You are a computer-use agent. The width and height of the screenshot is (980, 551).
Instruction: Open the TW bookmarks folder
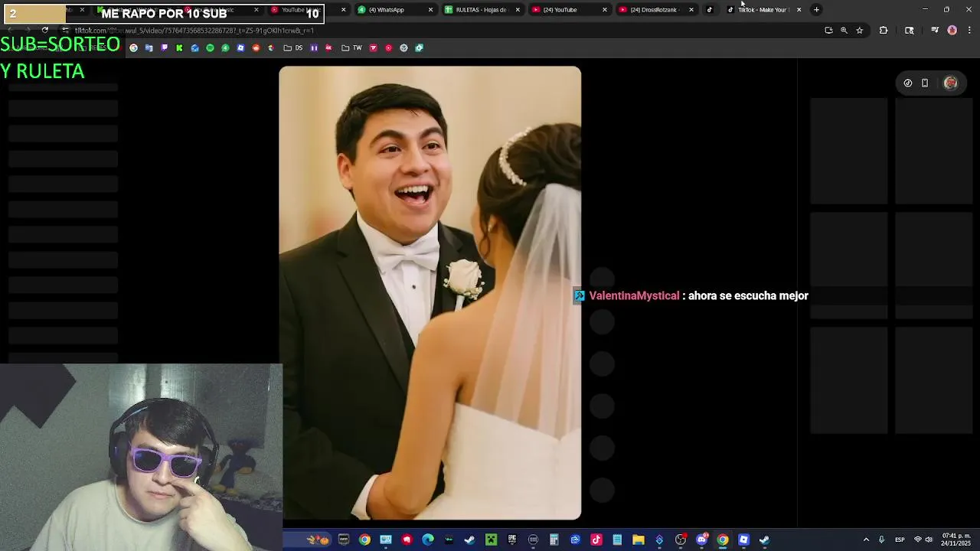coord(351,47)
